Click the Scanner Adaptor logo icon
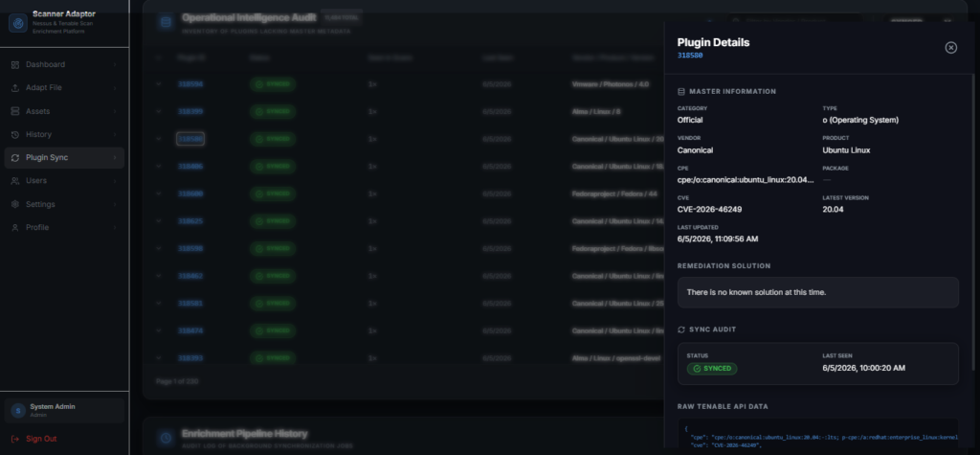This screenshot has height=455, width=980. [17, 23]
